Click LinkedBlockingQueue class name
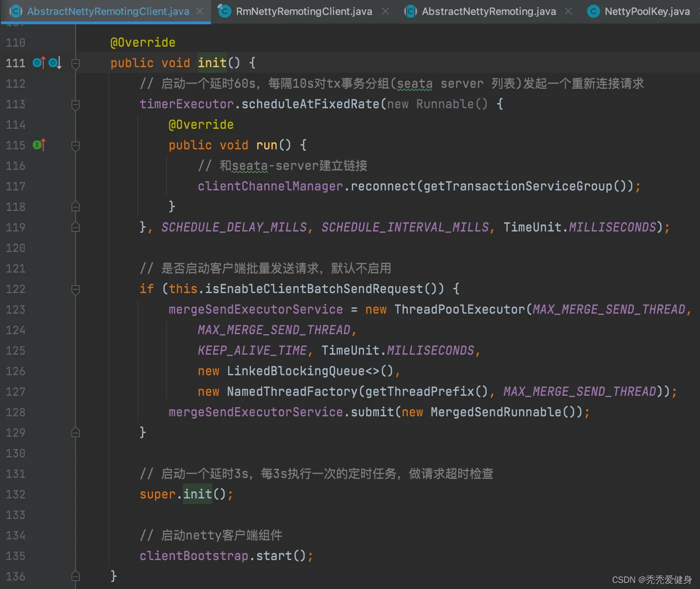 [296, 370]
